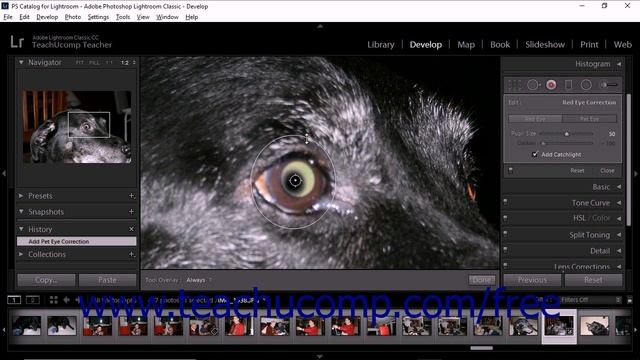
Task: Hide left panel group arrow
Action: [4, 173]
